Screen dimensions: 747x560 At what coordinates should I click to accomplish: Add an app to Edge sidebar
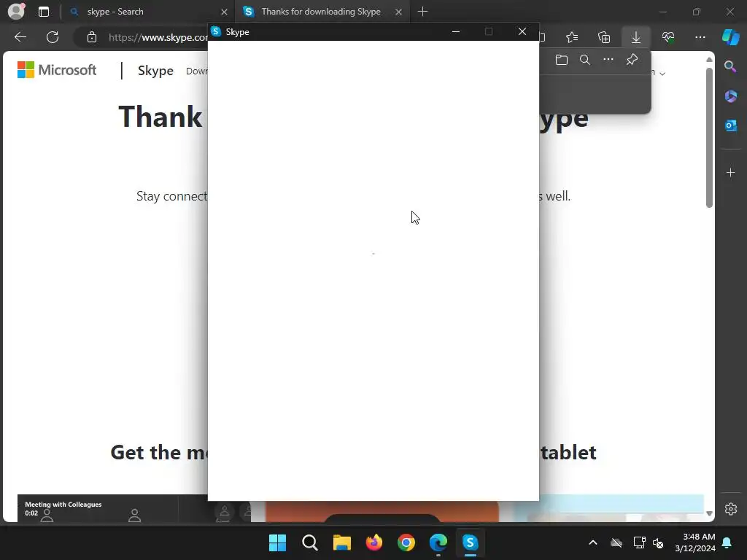click(x=730, y=172)
